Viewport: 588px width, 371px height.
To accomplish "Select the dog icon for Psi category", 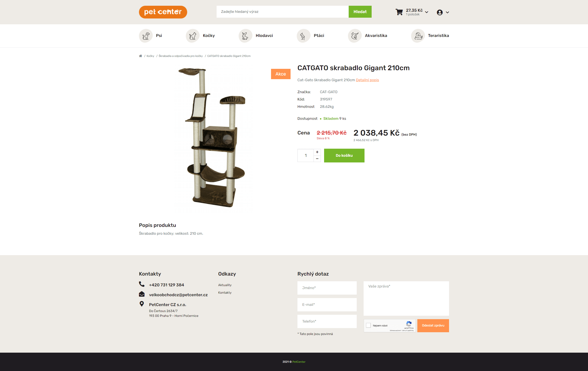I will pyautogui.click(x=146, y=36).
